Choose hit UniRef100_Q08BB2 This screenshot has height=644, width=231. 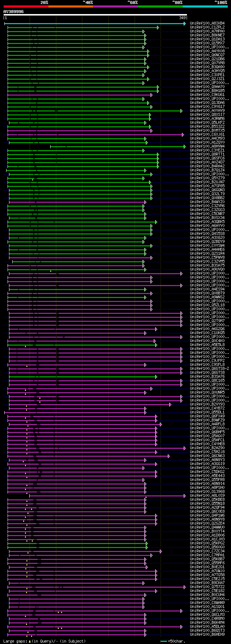(x=208, y=198)
